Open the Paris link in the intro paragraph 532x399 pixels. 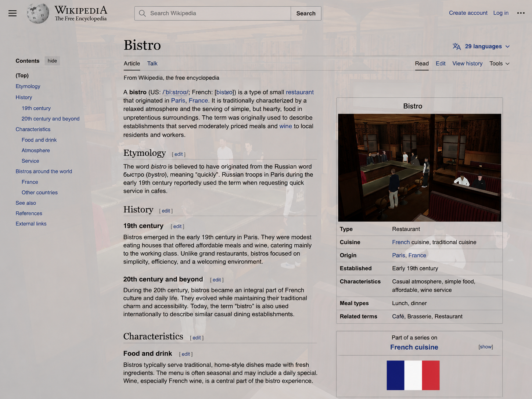[x=178, y=101]
